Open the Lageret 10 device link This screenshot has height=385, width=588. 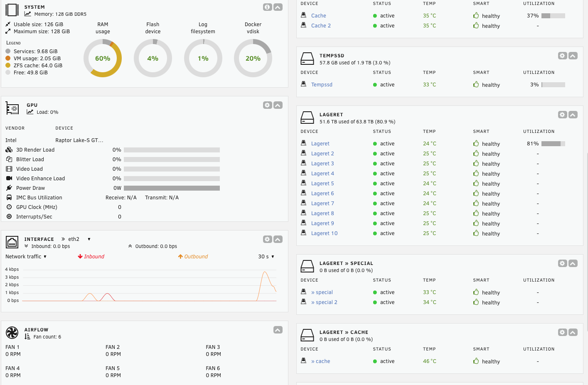pyautogui.click(x=325, y=233)
